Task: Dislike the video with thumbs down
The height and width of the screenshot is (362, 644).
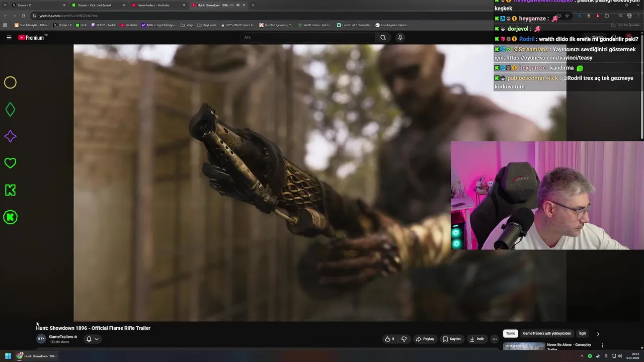Action: point(404,339)
